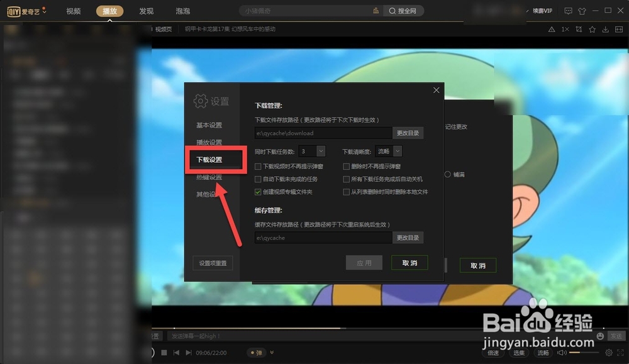The width and height of the screenshot is (629, 364).
Task: Enable 下载视频时不再提示弹窗 checkbox
Action: (x=258, y=166)
